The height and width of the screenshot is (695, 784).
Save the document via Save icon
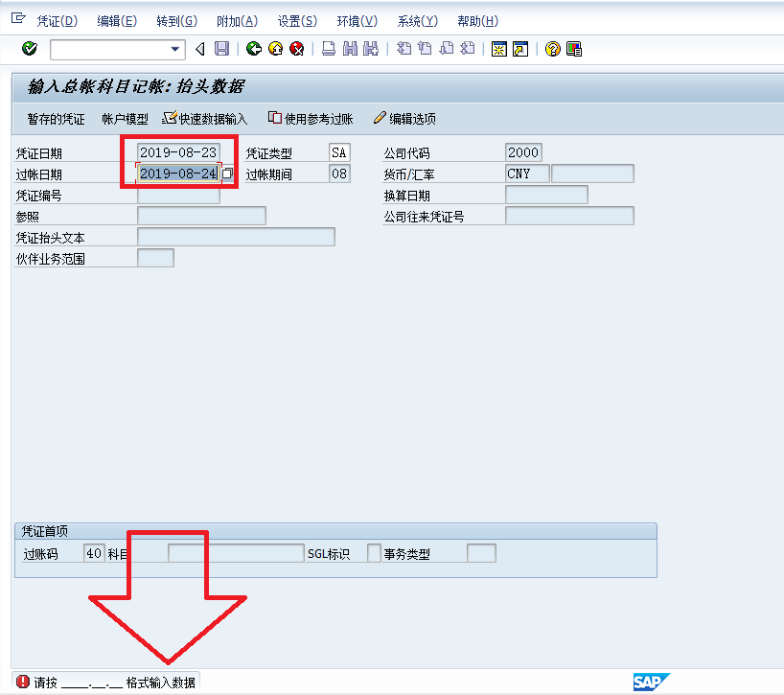222,49
